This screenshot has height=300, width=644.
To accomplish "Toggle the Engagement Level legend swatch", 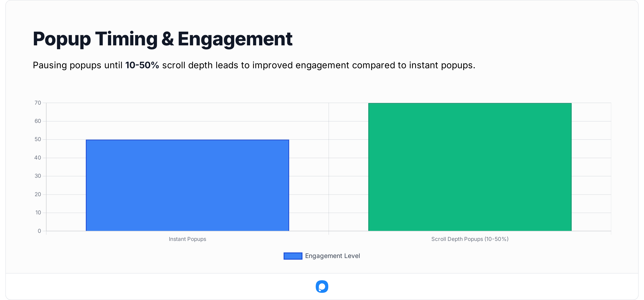I will pyautogui.click(x=293, y=256).
